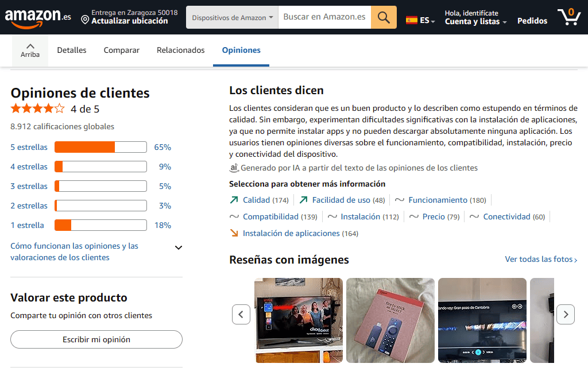The width and height of the screenshot is (588, 375).
Task: Open the shopping cart icon
Action: click(569, 17)
